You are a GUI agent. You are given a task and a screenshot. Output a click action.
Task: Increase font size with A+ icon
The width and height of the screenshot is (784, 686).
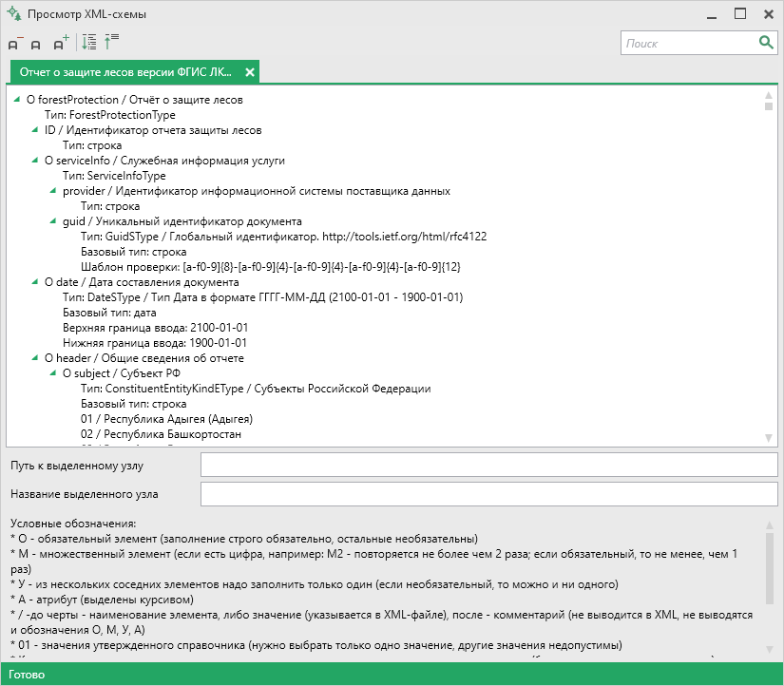pyautogui.click(x=61, y=43)
